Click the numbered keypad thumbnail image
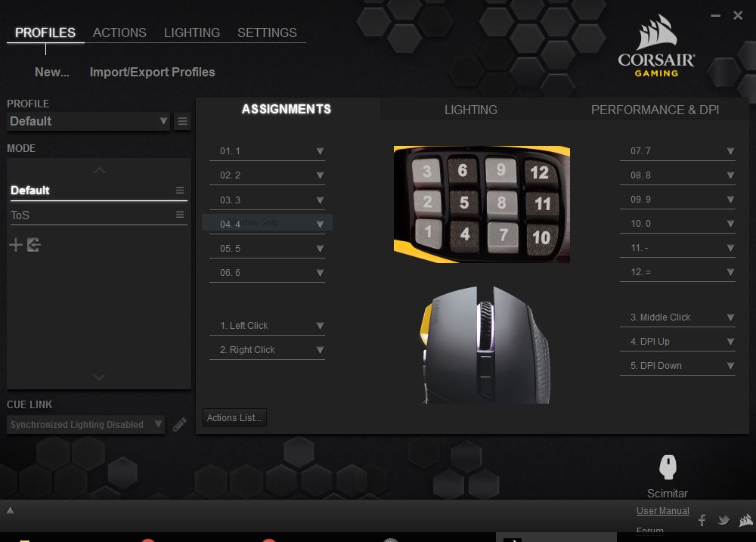The image size is (756, 542). tap(482, 204)
